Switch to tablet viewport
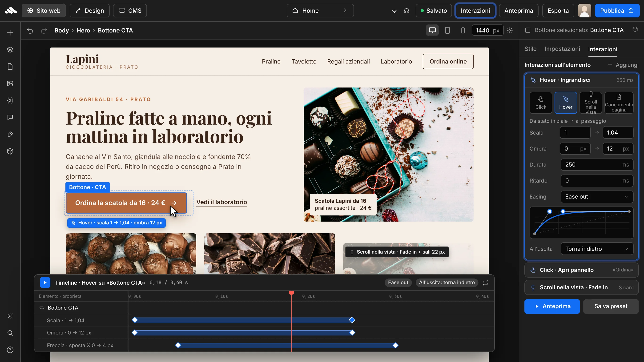The width and height of the screenshot is (644, 362). pos(447,31)
